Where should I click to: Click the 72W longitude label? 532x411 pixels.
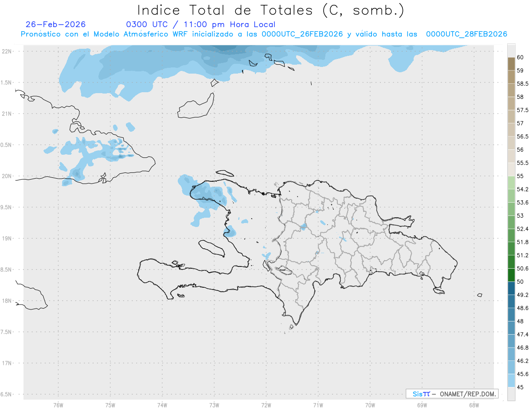click(x=266, y=405)
